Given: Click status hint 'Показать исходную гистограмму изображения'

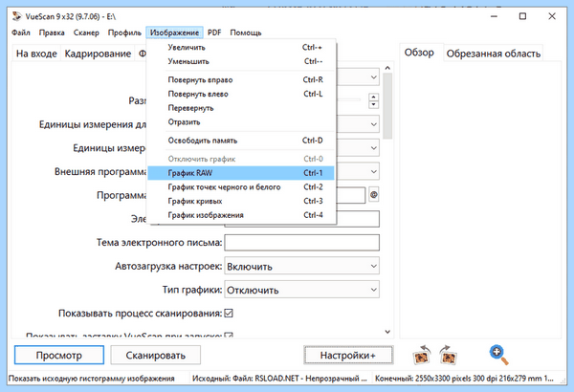Looking at the screenshot, I should [x=92, y=379].
